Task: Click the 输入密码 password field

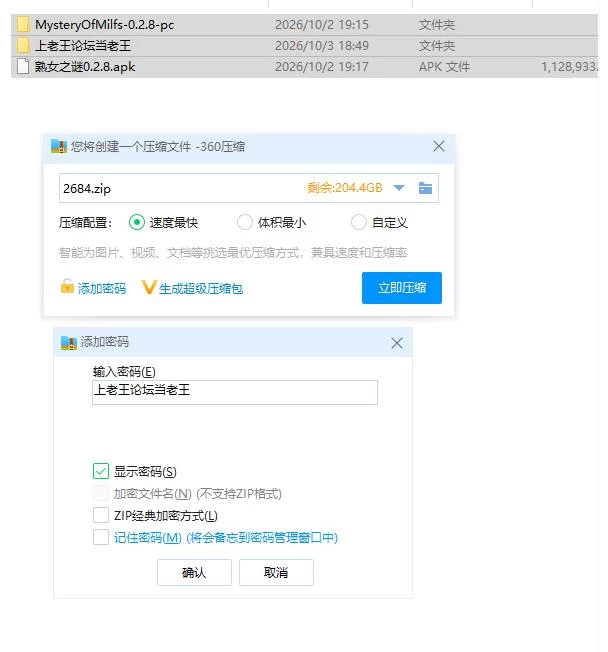Action: [x=235, y=392]
